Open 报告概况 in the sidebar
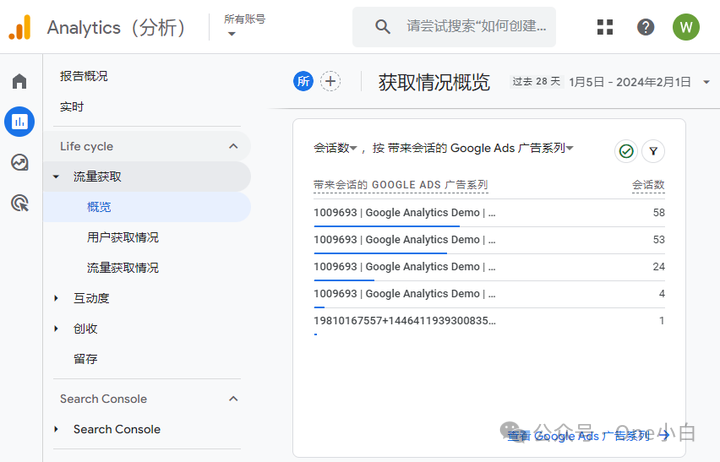 coord(84,76)
